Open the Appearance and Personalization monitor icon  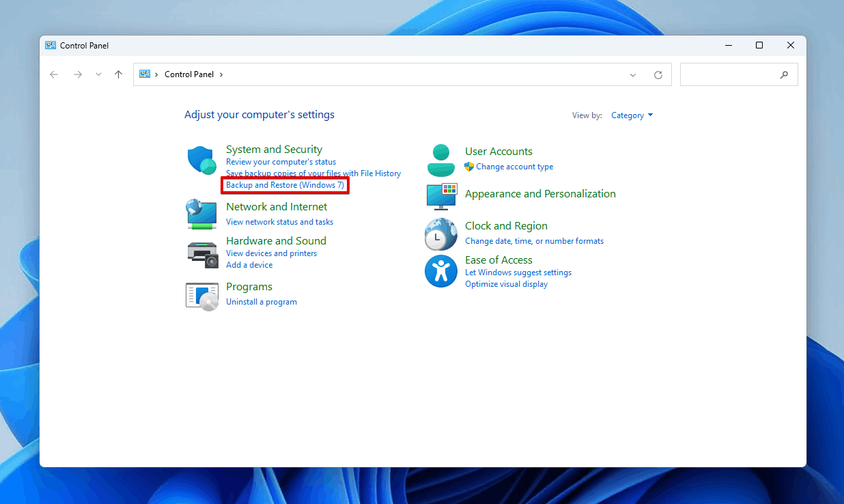tap(442, 197)
